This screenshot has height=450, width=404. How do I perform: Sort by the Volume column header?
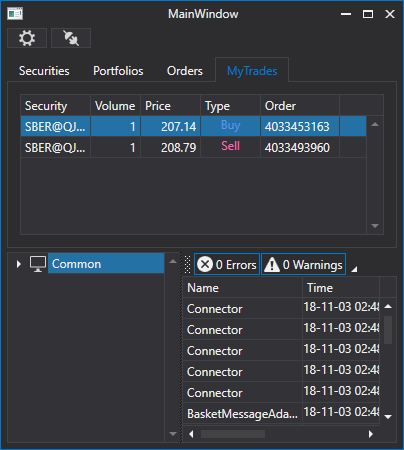[x=115, y=106]
